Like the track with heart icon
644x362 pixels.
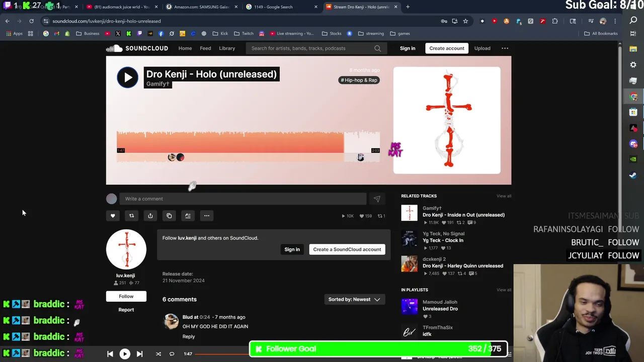click(113, 216)
